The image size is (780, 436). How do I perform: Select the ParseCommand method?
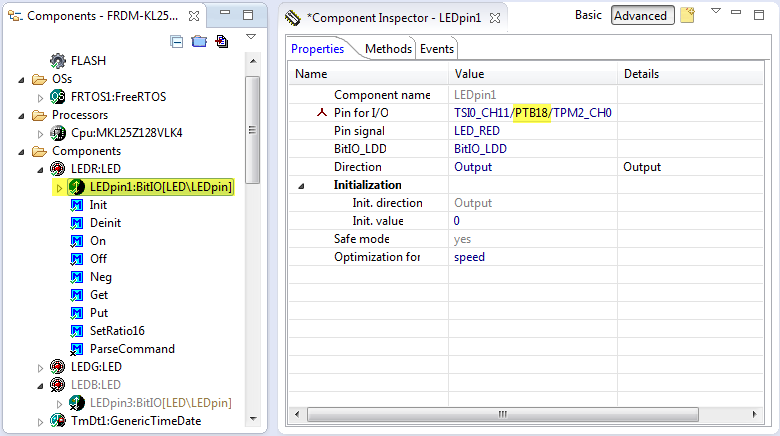[x=131, y=349]
